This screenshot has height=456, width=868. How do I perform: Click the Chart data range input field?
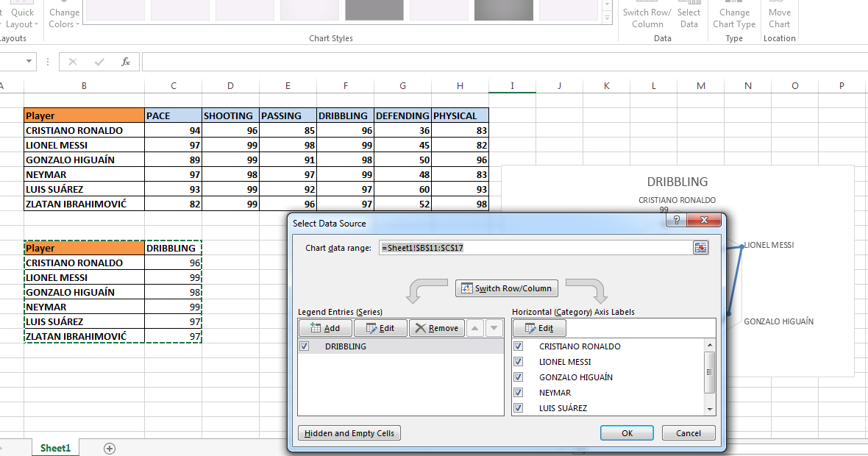pos(536,247)
